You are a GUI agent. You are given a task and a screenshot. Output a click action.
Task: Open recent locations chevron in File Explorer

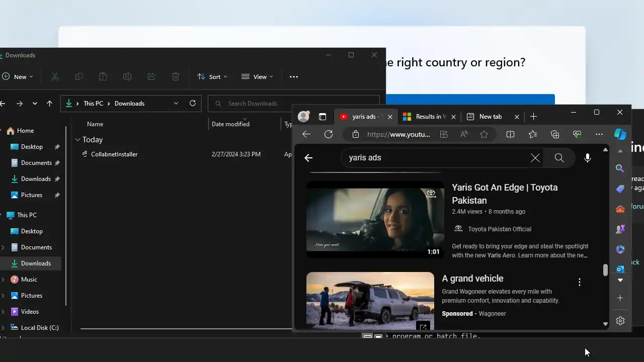(x=35, y=103)
